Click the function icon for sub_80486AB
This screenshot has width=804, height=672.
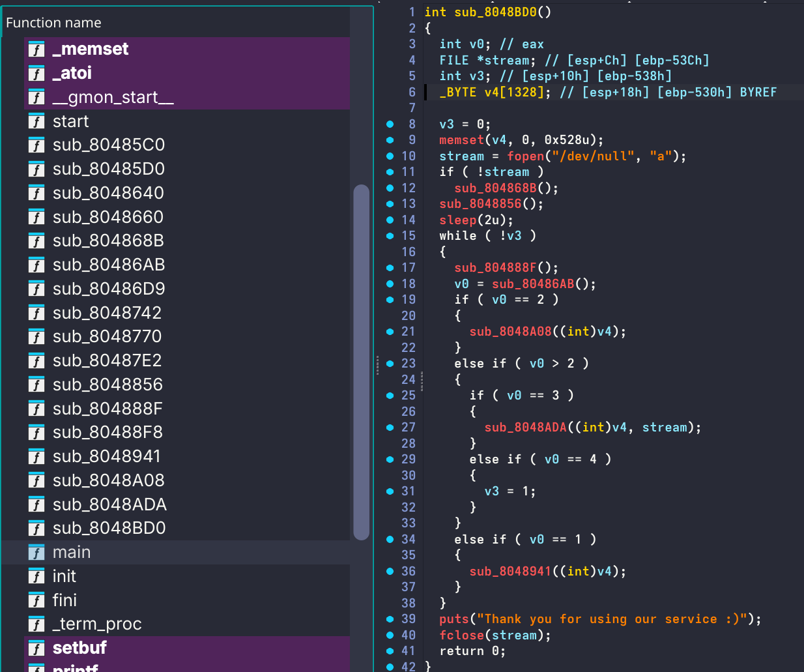[x=36, y=265]
